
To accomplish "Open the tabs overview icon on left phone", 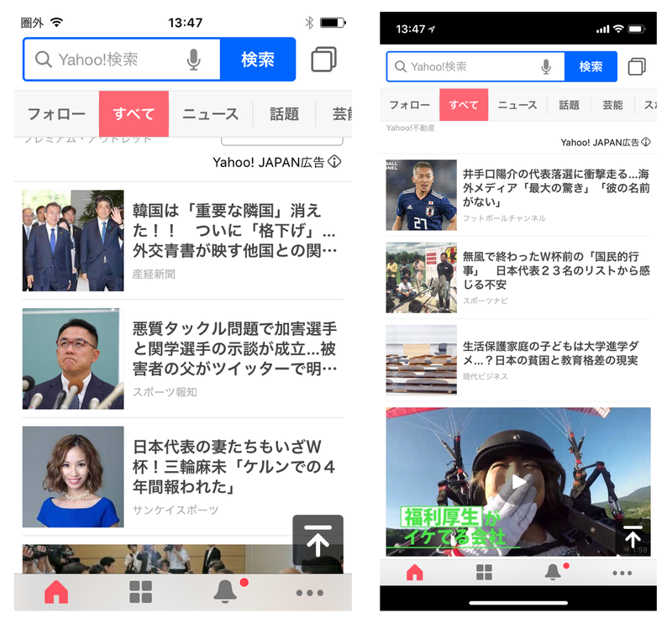I will click(x=323, y=60).
